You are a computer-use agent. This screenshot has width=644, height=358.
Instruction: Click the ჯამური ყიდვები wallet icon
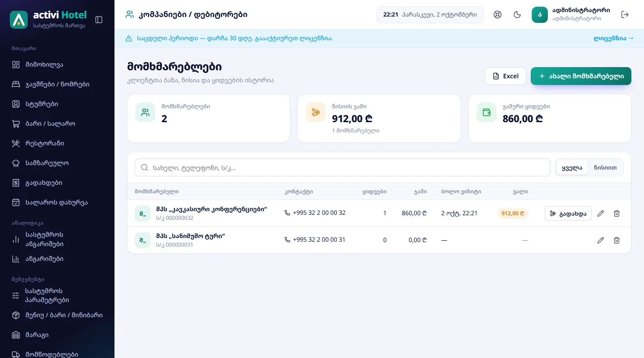click(487, 112)
